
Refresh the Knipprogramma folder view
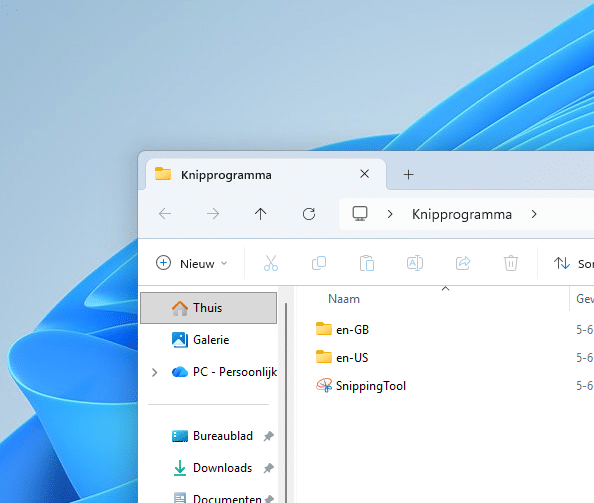309,214
